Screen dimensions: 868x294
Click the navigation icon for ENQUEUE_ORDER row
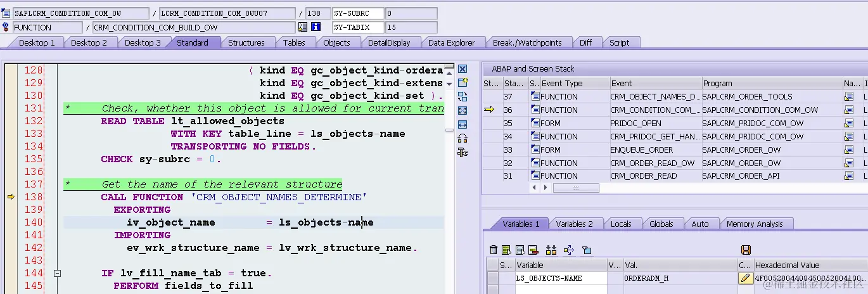point(848,150)
